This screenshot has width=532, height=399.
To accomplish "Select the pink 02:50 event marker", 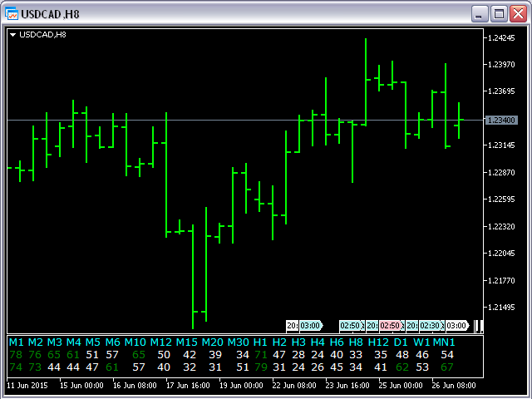I will [392, 326].
